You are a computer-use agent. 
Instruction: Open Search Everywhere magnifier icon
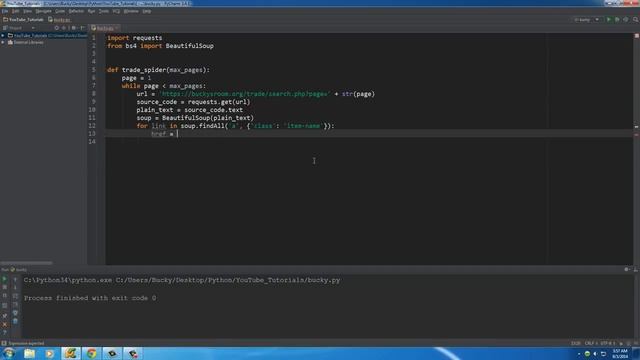click(636, 20)
